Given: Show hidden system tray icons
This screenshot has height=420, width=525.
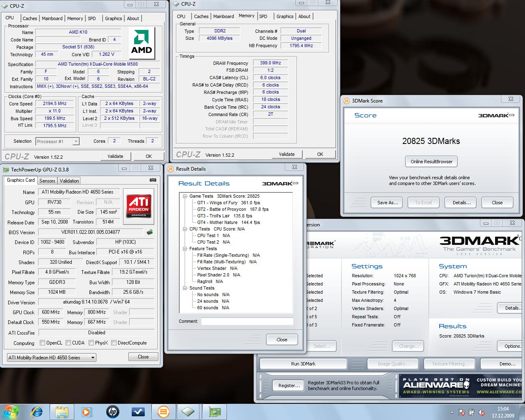Looking at the screenshot, I should (452, 412).
